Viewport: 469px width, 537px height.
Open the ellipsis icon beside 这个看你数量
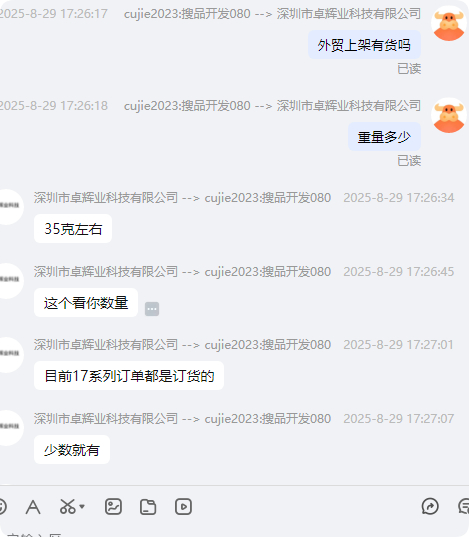152,309
